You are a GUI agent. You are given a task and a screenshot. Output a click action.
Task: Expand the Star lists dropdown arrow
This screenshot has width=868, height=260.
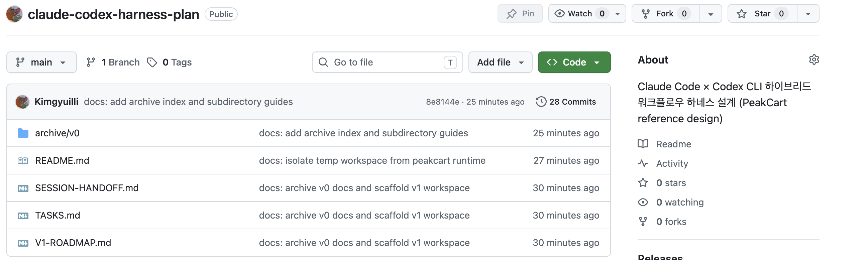(x=808, y=14)
